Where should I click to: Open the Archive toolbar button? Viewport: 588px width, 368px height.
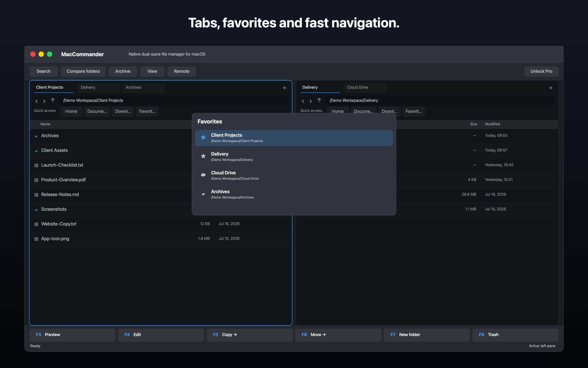[123, 71]
